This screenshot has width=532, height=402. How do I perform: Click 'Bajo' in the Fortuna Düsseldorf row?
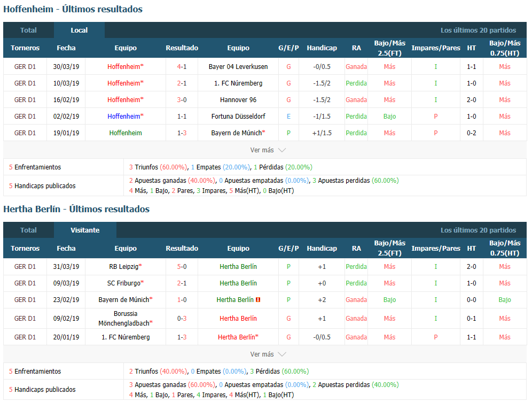(x=389, y=117)
